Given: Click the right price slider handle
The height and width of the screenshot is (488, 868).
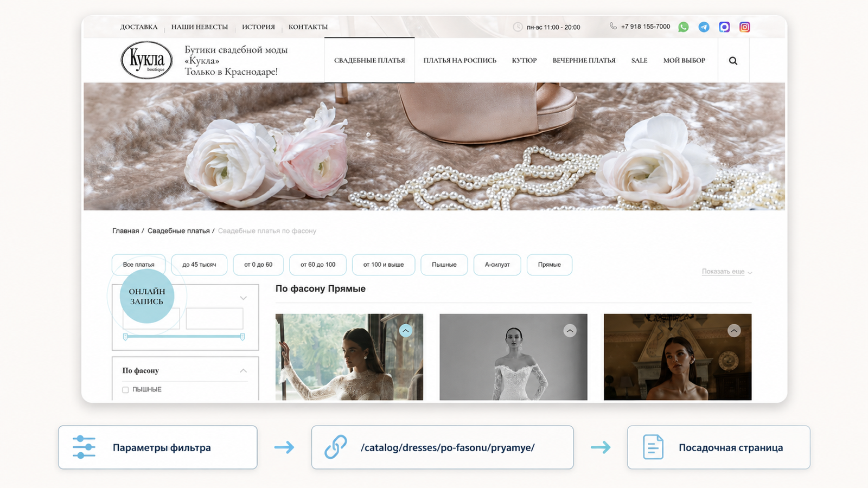Looking at the screenshot, I should 242,337.
